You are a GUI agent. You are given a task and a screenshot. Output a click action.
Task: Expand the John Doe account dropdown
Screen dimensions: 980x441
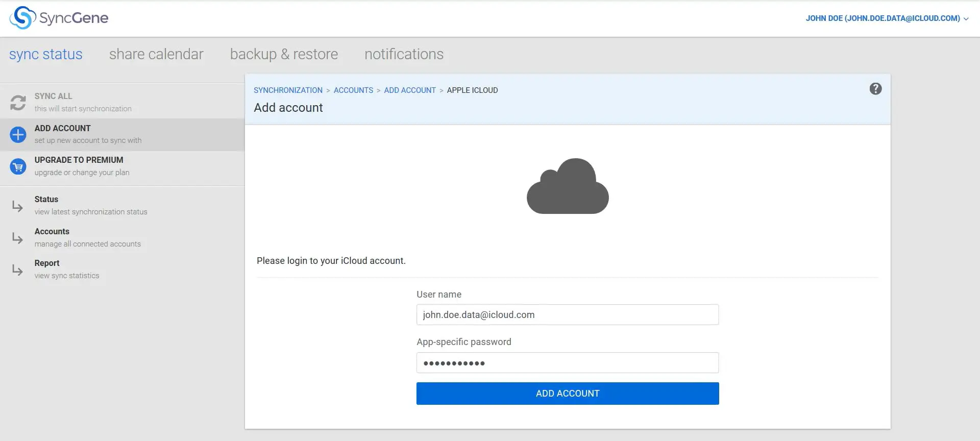click(x=887, y=18)
